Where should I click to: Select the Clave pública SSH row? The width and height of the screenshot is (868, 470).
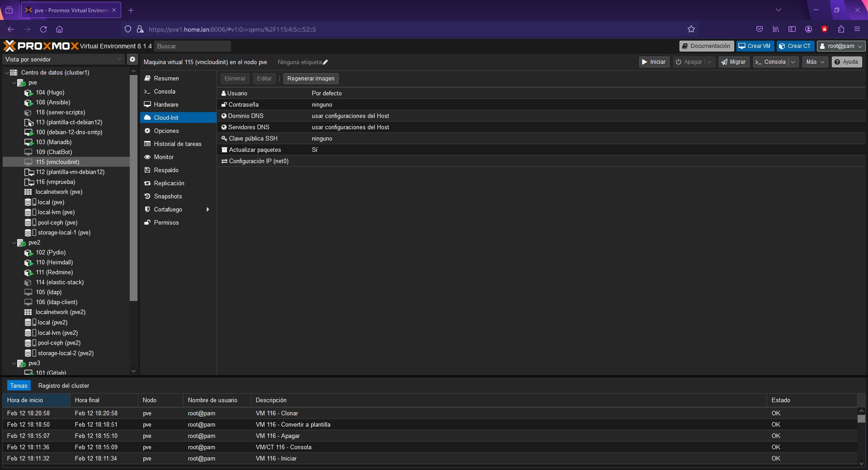(x=542, y=139)
